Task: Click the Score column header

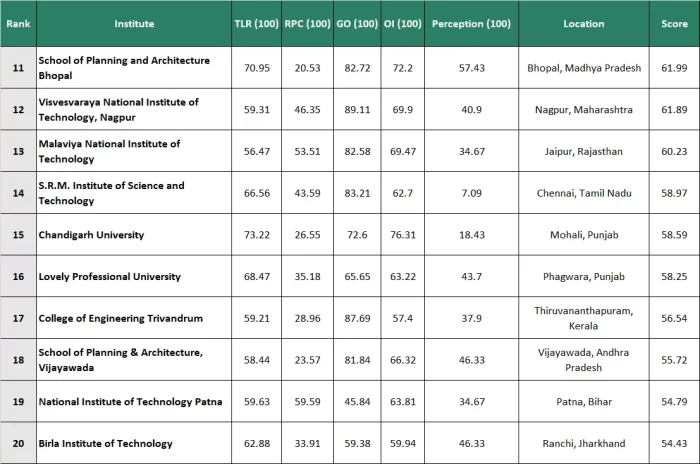Action: (674, 23)
